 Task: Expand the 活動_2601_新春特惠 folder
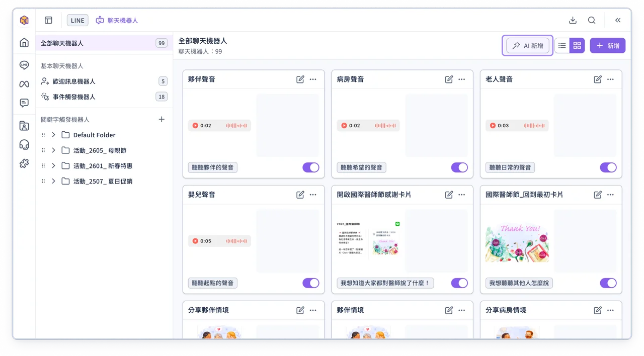(53, 165)
